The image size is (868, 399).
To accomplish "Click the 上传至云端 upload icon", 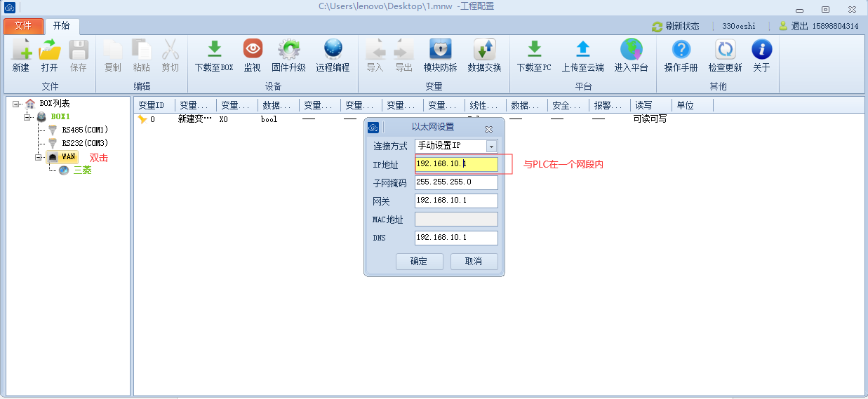I will (583, 50).
